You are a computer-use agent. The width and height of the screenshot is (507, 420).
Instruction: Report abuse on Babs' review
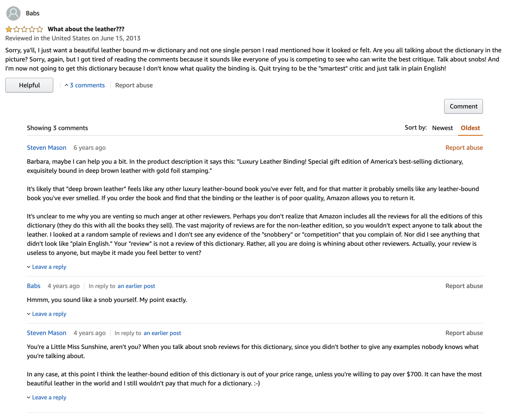tap(134, 85)
